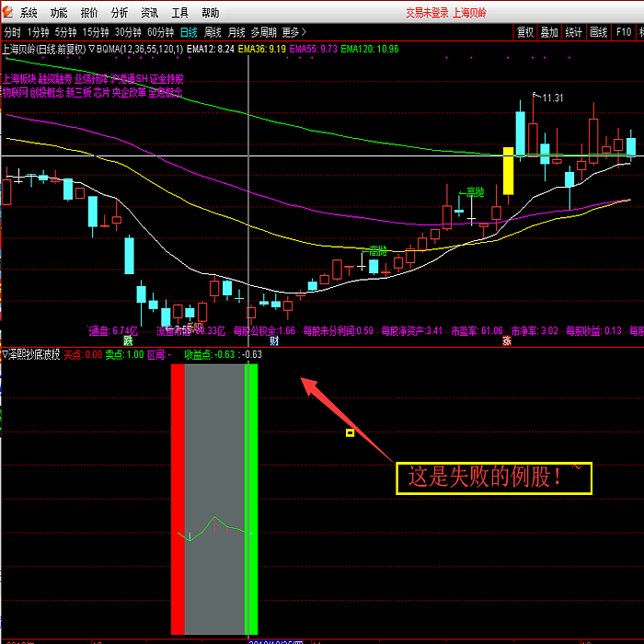The width and height of the screenshot is (644, 644).
Task: Click the 财 marker below chart
Action: coord(274,340)
